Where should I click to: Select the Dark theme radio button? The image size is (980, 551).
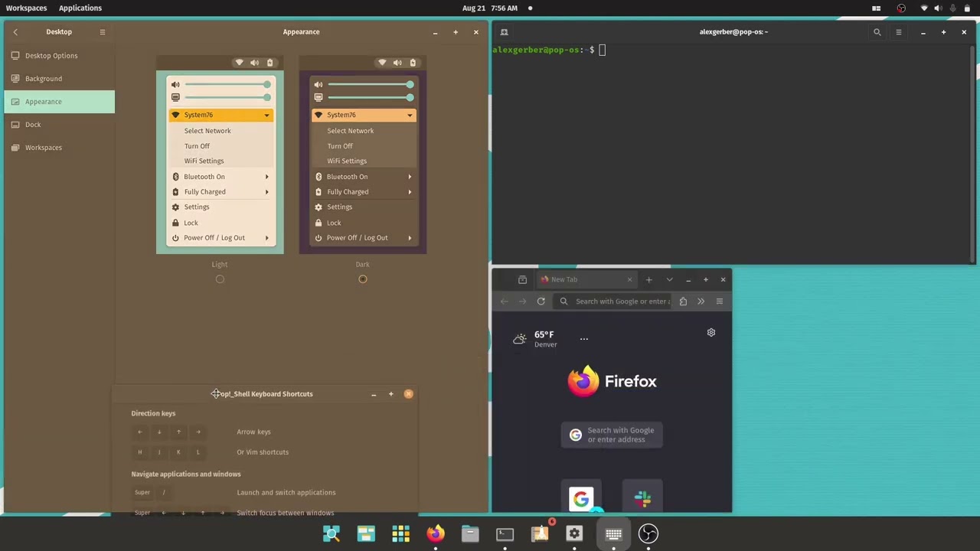(362, 279)
